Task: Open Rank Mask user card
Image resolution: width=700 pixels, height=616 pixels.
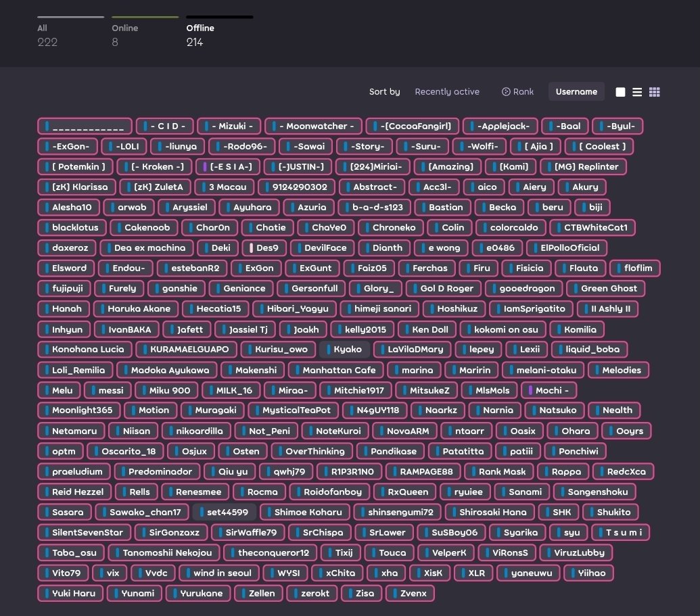Action: [498, 472]
